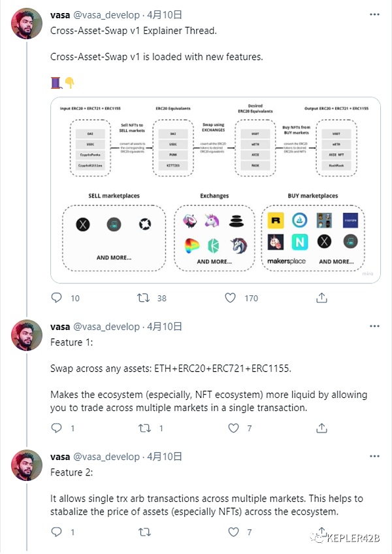Open more options on Explainer Thread tweet
This screenshot has height=554, width=392.
[373, 14]
